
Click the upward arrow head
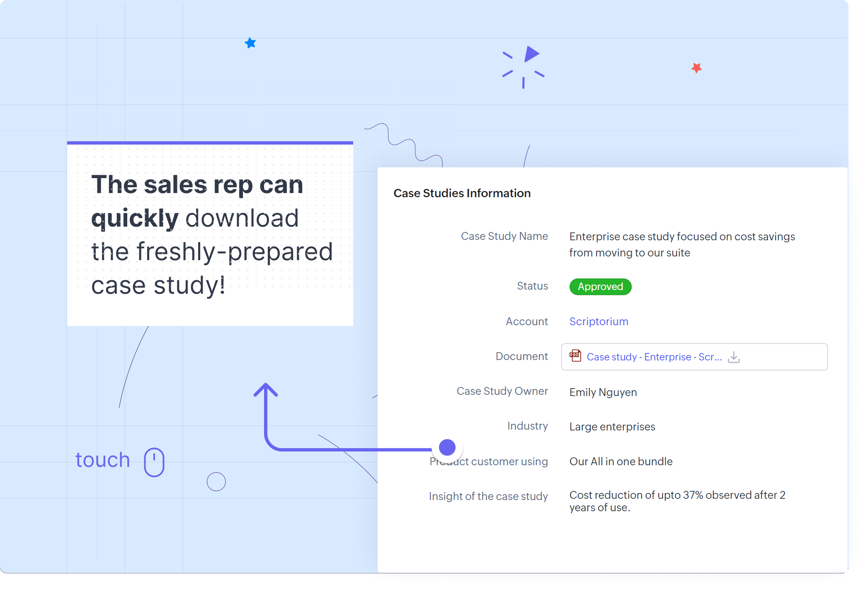[x=266, y=389]
